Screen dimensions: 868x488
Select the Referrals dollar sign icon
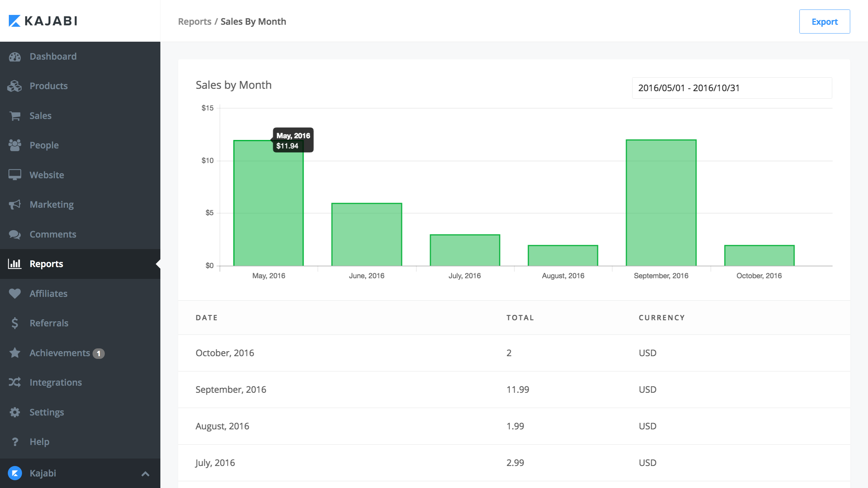pos(15,323)
